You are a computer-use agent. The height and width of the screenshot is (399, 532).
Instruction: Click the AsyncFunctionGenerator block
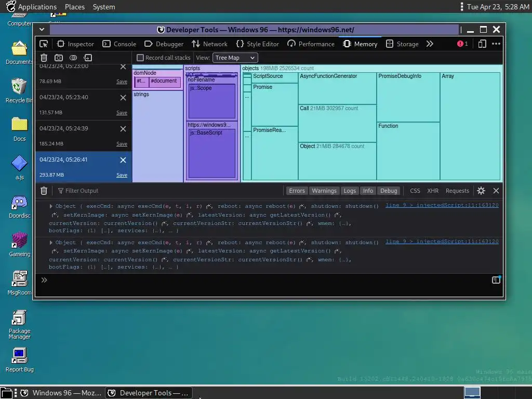(337, 88)
